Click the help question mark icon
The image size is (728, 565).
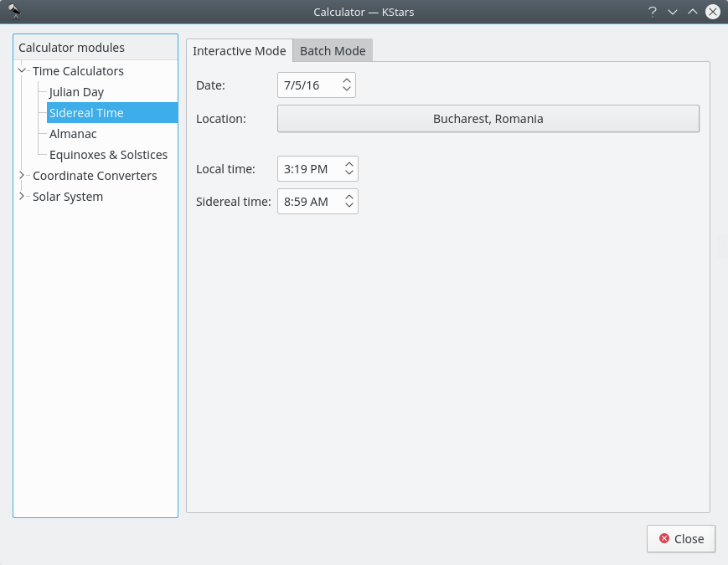[x=652, y=12]
